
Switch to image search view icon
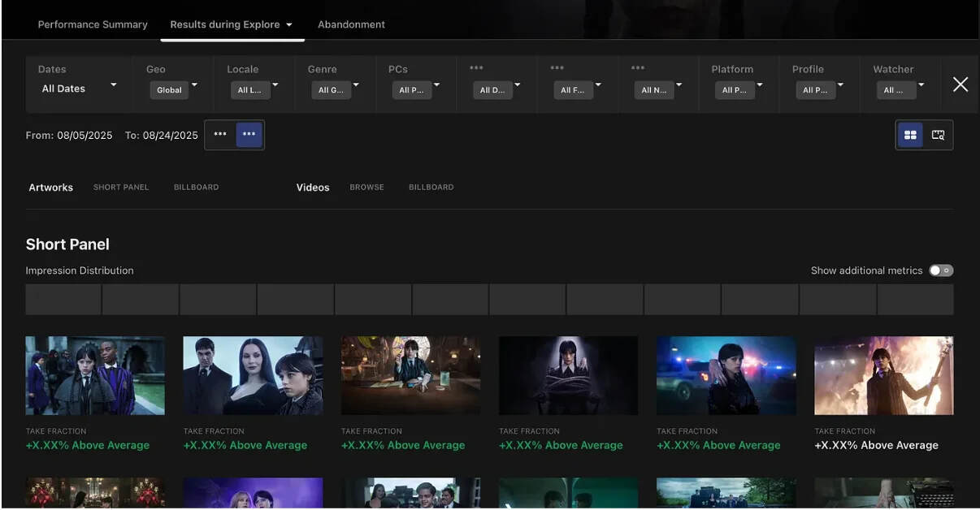pos(938,135)
